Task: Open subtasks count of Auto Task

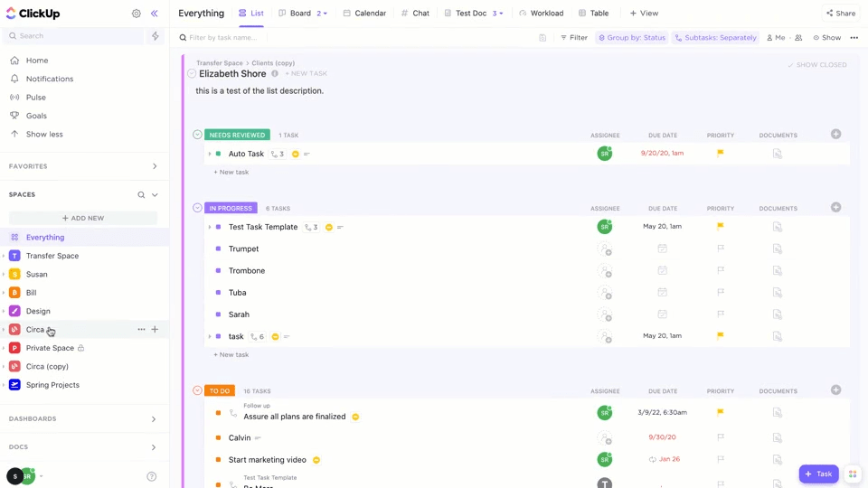Action: (x=278, y=154)
